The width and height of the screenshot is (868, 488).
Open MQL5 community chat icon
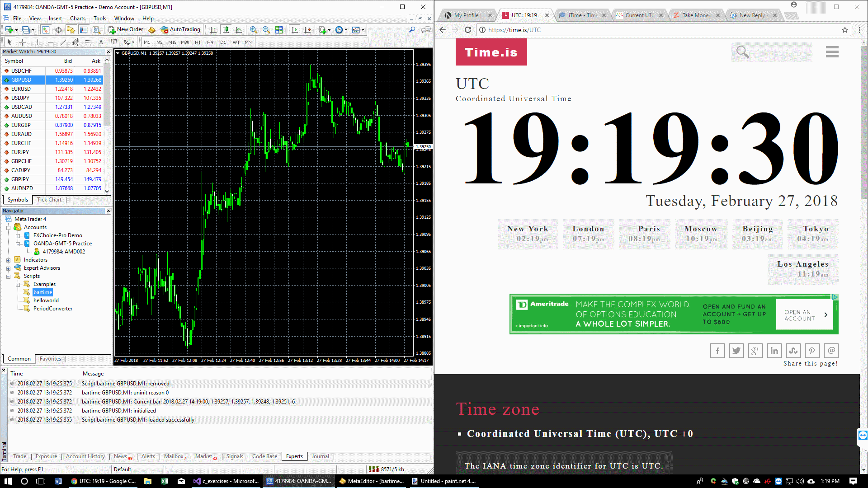426,30
